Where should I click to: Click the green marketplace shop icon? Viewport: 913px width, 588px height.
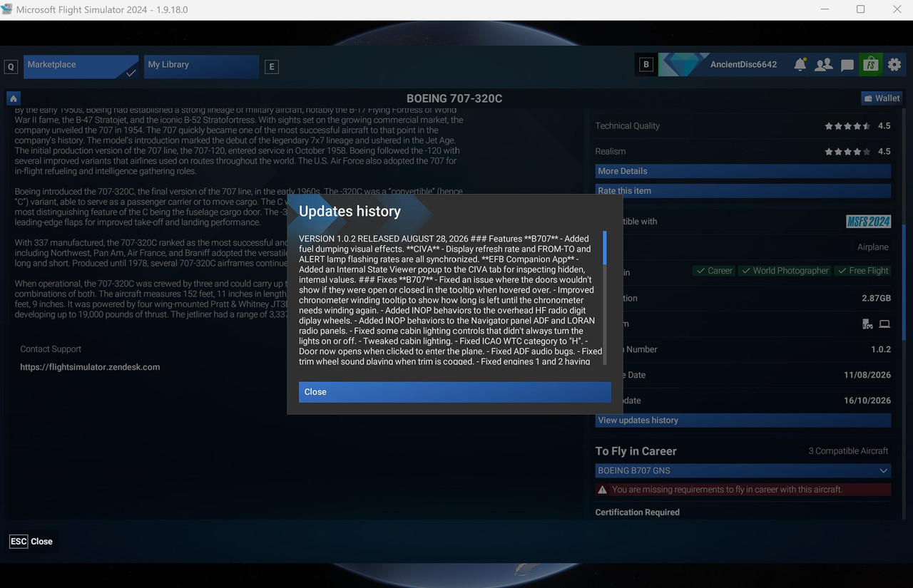[x=870, y=64]
